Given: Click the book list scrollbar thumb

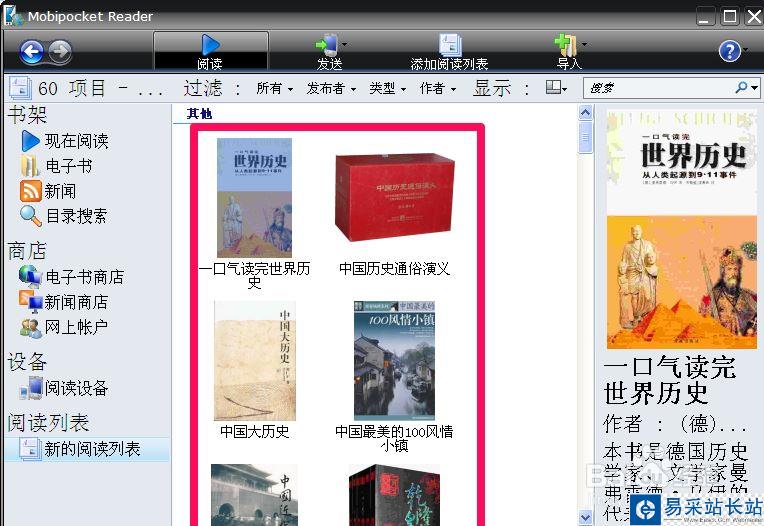Looking at the screenshot, I should click(x=585, y=137).
